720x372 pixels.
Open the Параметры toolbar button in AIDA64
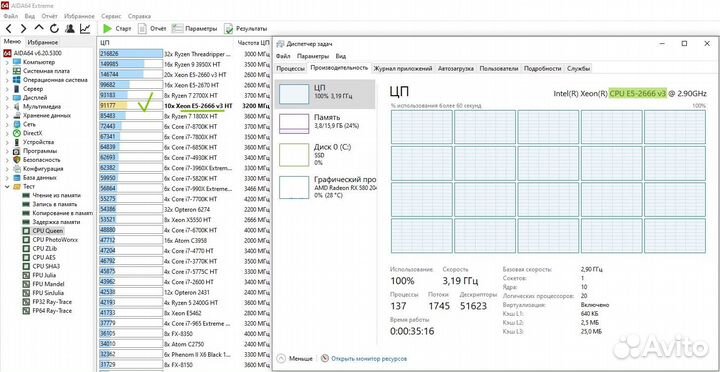pyautogui.click(x=194, y=28)
